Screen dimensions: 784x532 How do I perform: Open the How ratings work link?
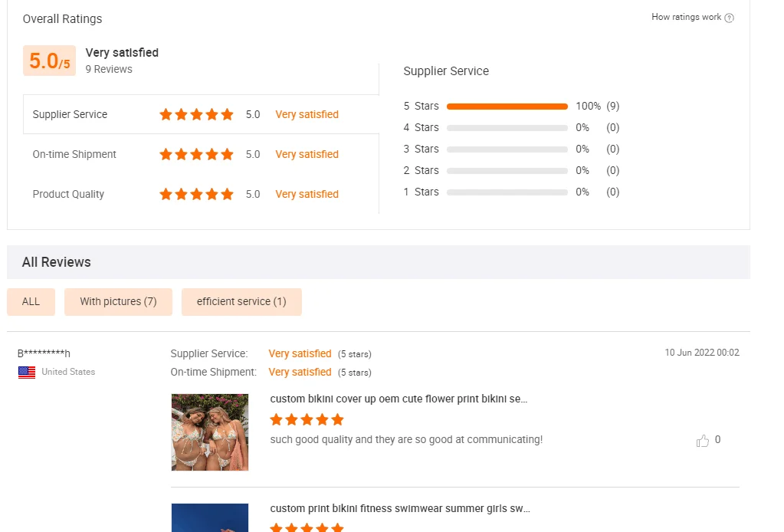pyautogui.click(x=686, y=17)
